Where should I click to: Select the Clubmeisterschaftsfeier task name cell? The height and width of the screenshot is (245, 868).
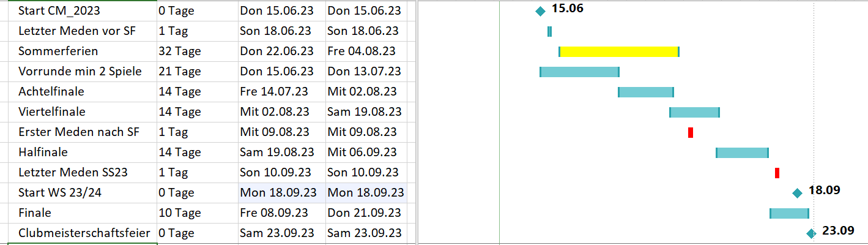point(86,233)
